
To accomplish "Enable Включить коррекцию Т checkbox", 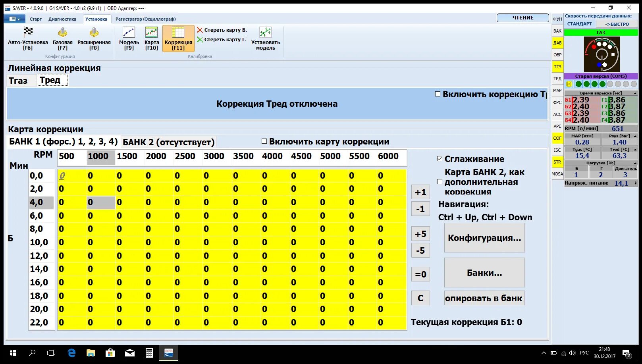I will (x=438, y=94).
